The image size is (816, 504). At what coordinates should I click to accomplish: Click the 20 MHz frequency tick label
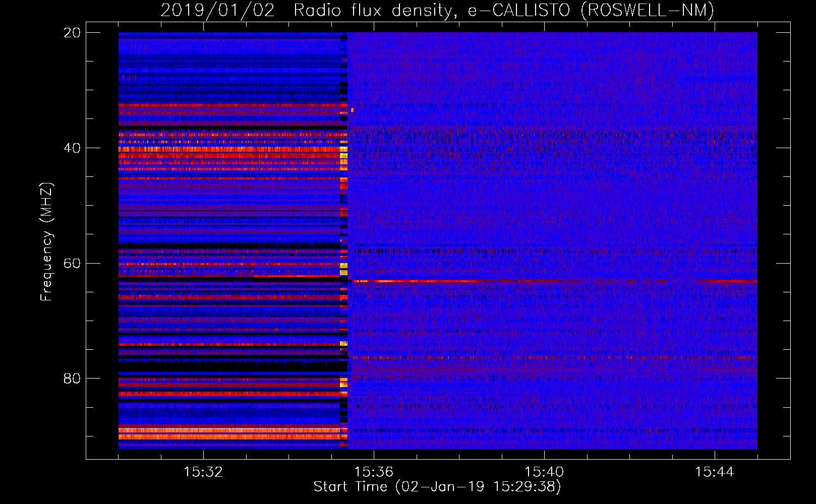72,33
